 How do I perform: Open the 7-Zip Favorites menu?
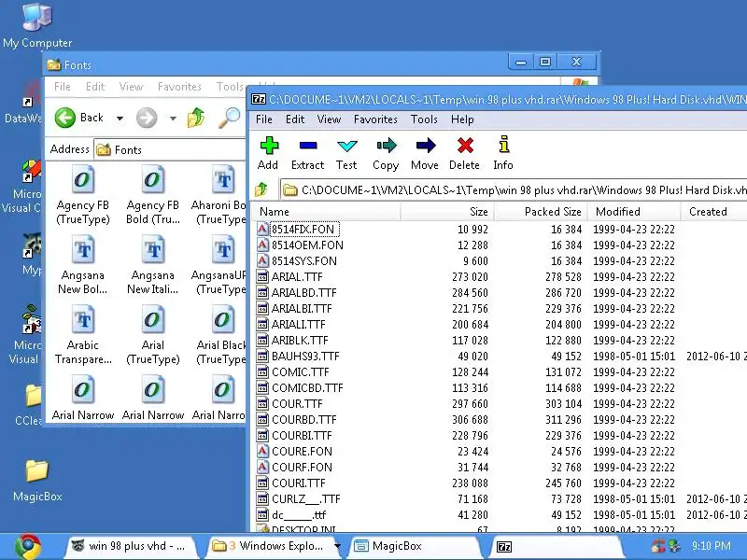click(x=375, y=119)
